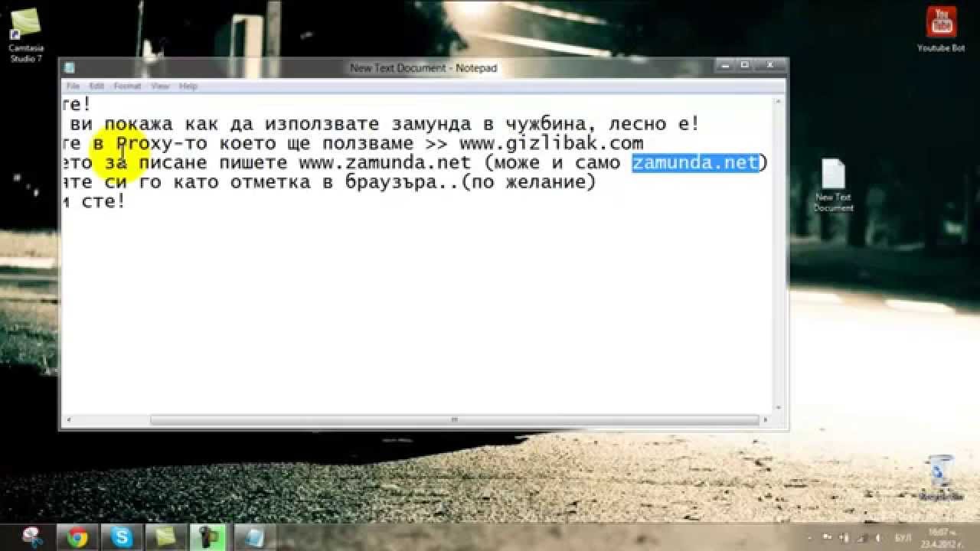Click the vertical scrollbar up arrow
Image resolution: width=980 pixels, height=551 pixels.
[x=779, y=101]
